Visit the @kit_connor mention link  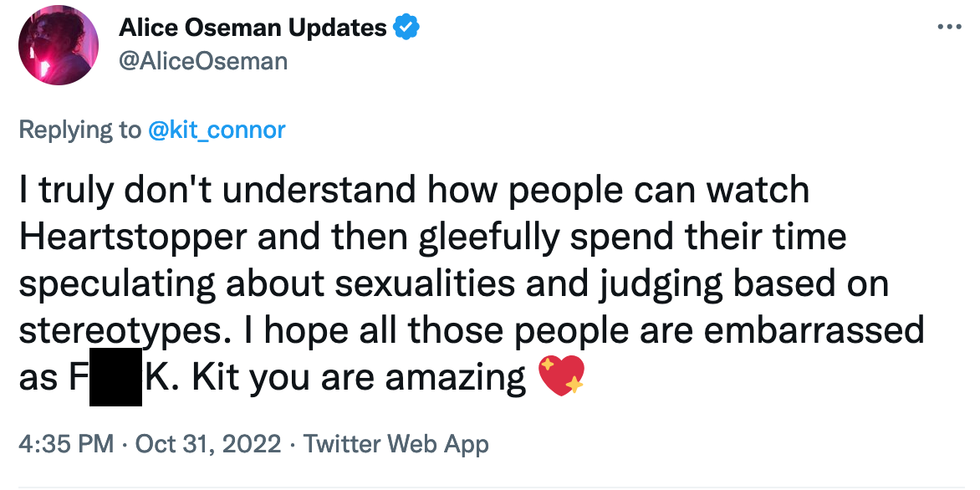(218, 129)
